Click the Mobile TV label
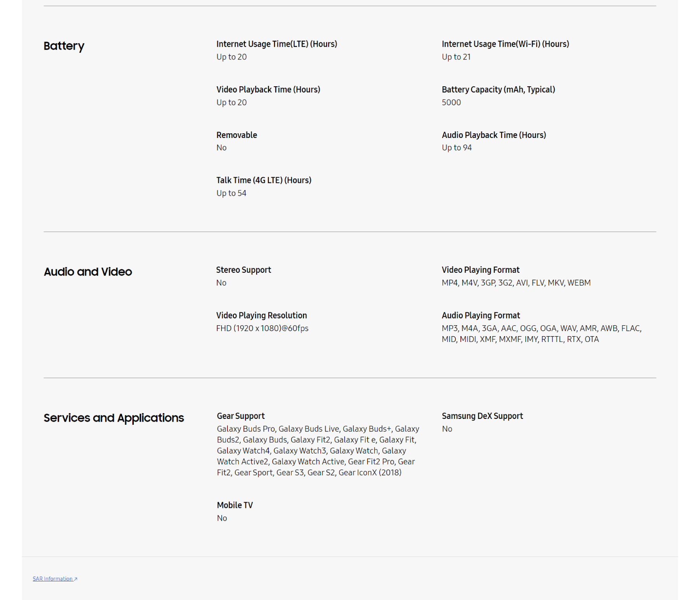700x600 pixels. 235,505
